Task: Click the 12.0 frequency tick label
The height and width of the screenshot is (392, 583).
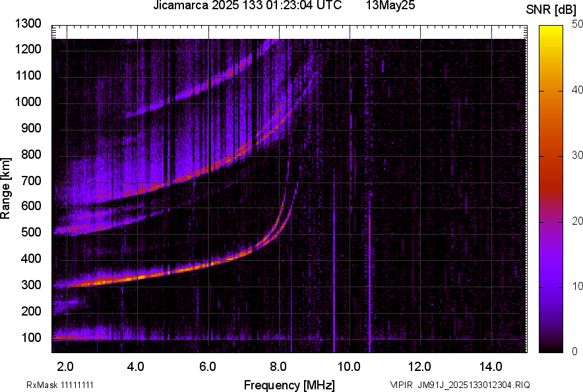Action: click(x=420, y=367)
